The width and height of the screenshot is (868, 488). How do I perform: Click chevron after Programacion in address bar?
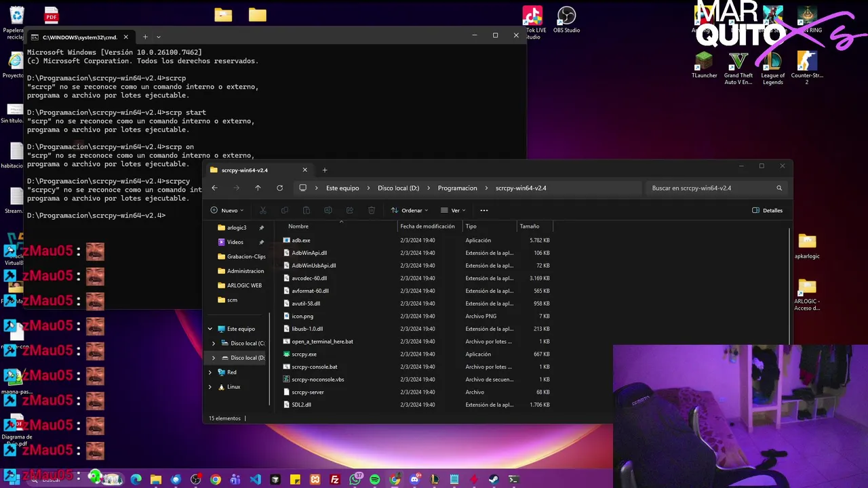[x=486, y=188]
